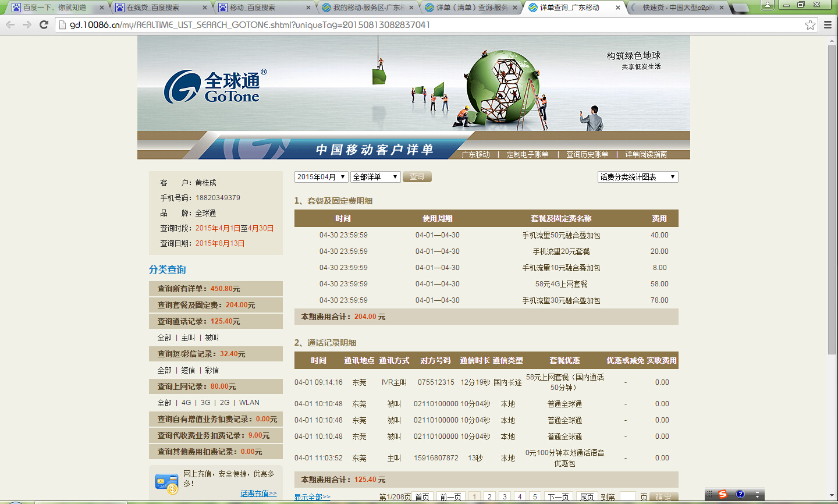Viewport: 838px width, 504px height.
Task: Close the 移动_百度搜索 tab
Action: pyautogui.click(x=308, y=8)
